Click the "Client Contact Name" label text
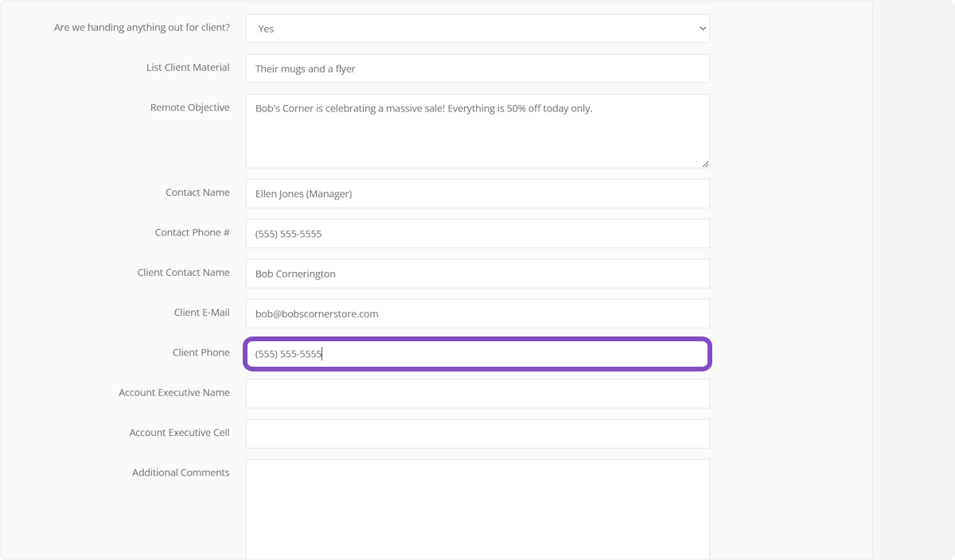Screen dimensions: 955x560 click(x=183, y=272)
